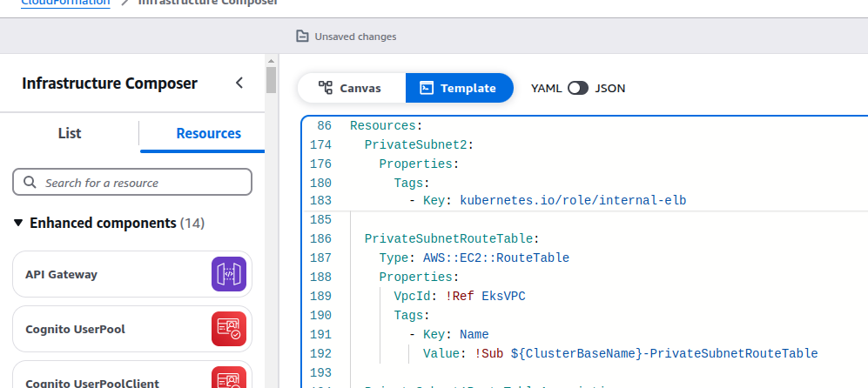Click the magnifier icon in resource search
Viewport: 868px width, 388px height.
click(30, 183)
